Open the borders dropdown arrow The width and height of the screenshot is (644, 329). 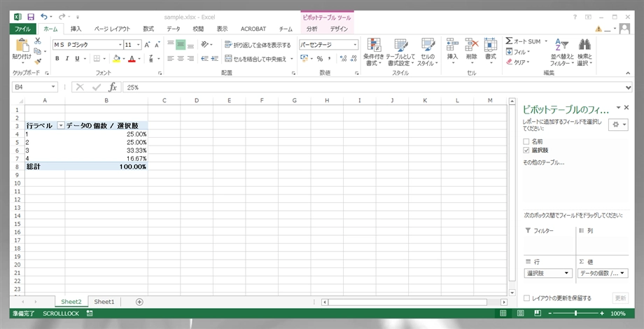[104, 59]
